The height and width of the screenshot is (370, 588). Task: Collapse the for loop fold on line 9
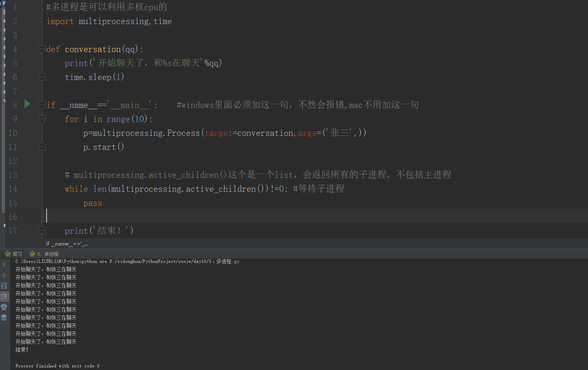coord(42,119)
